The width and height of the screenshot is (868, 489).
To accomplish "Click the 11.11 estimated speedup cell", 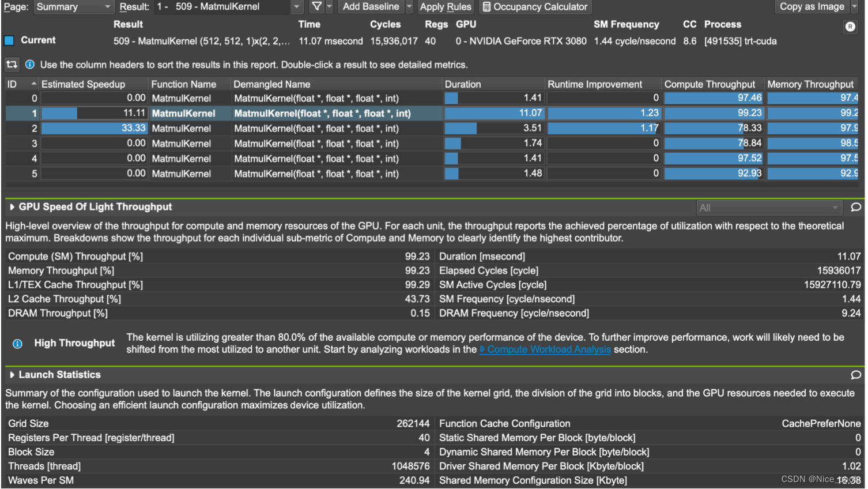I will [94, 113].
